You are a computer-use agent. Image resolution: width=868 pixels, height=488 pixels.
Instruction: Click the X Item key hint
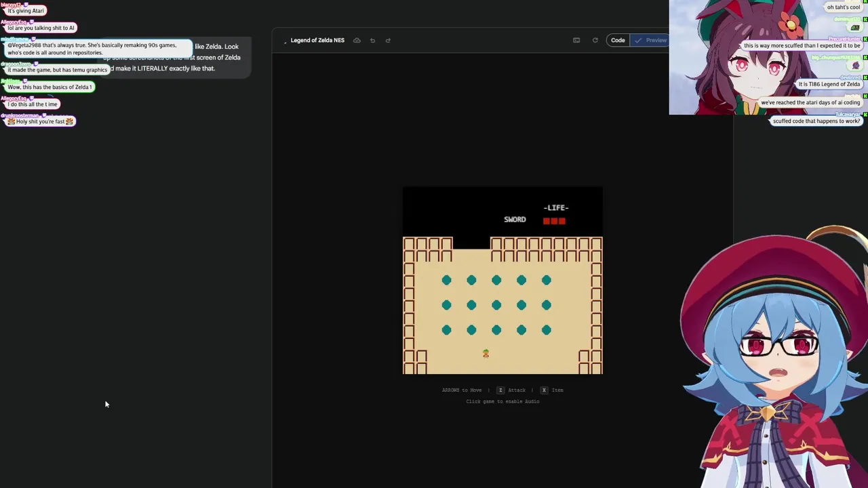tap(552, 390)
